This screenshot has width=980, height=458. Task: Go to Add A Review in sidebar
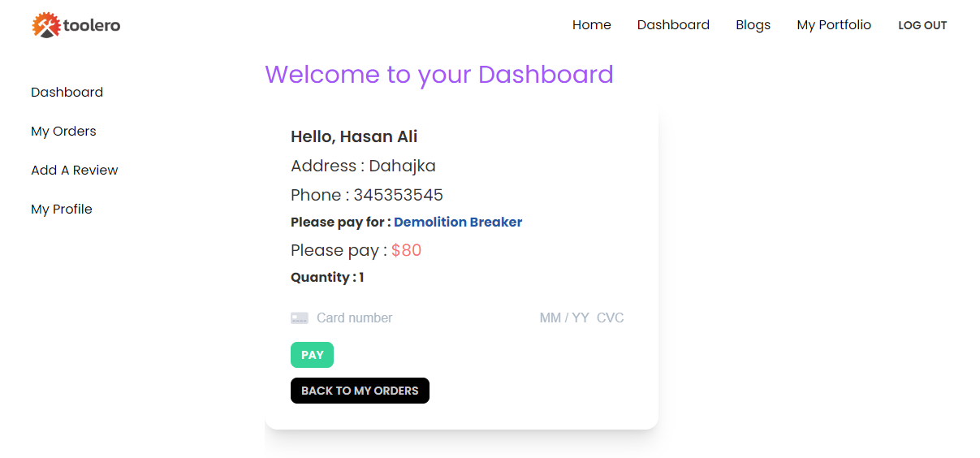pos(75,171)
